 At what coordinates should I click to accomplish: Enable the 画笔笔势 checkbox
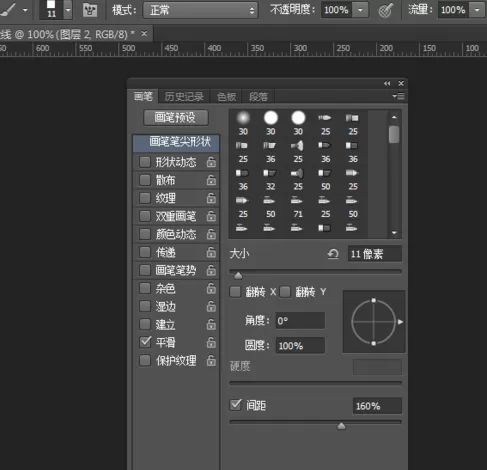(145, 270)
